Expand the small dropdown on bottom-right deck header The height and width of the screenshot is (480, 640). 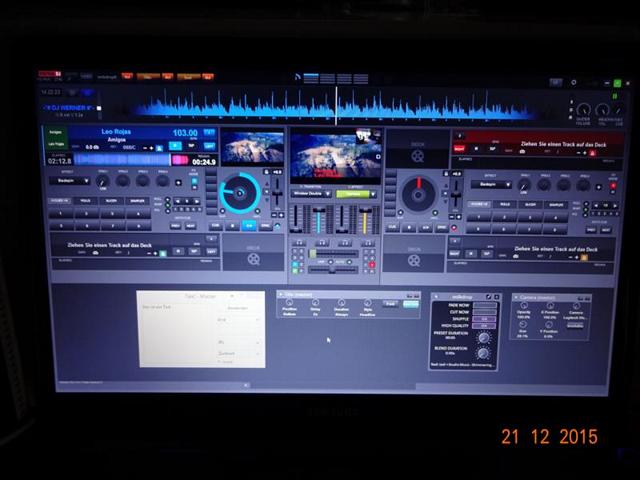[455, 241]
